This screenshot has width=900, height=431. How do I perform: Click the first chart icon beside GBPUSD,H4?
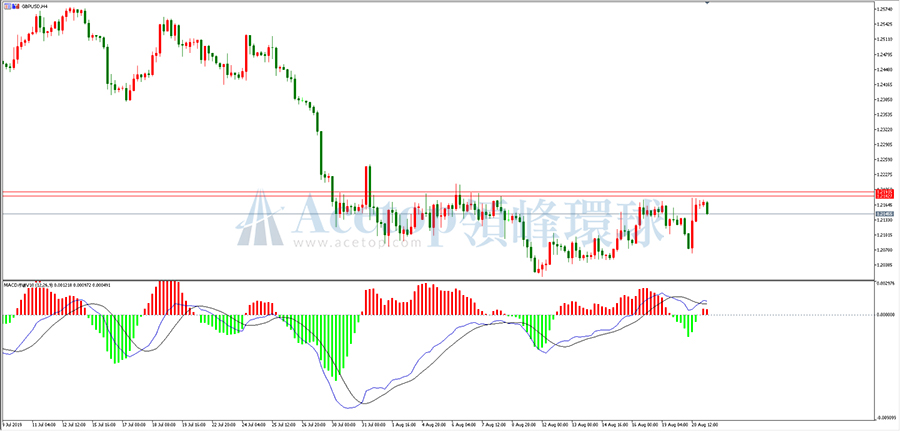[x=6, y=5]
